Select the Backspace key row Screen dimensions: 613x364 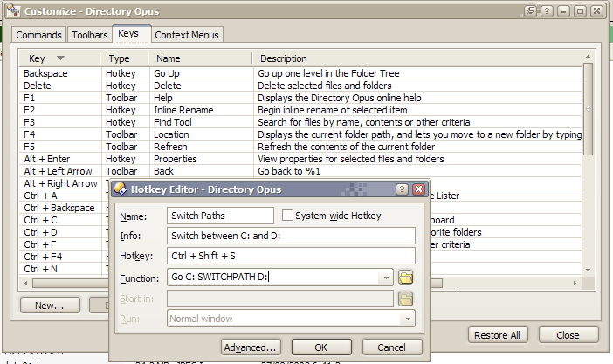coord(300,73)
